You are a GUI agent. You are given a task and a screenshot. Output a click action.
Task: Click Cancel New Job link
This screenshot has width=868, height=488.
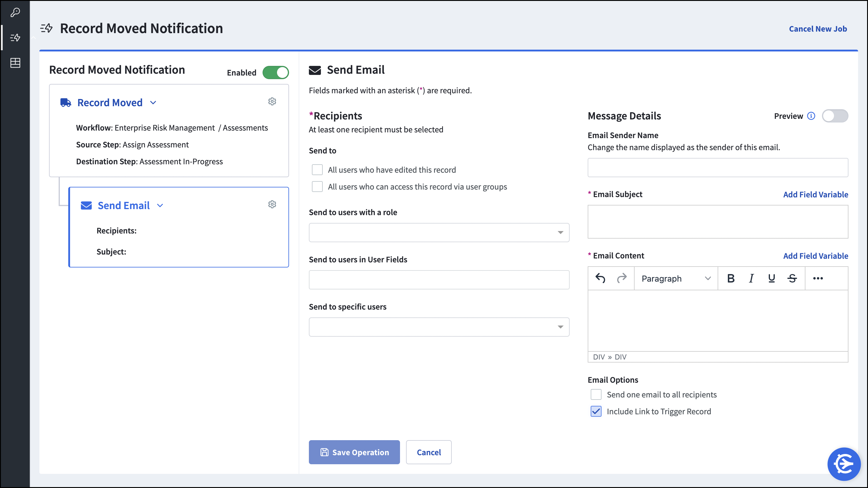(817, 29)
